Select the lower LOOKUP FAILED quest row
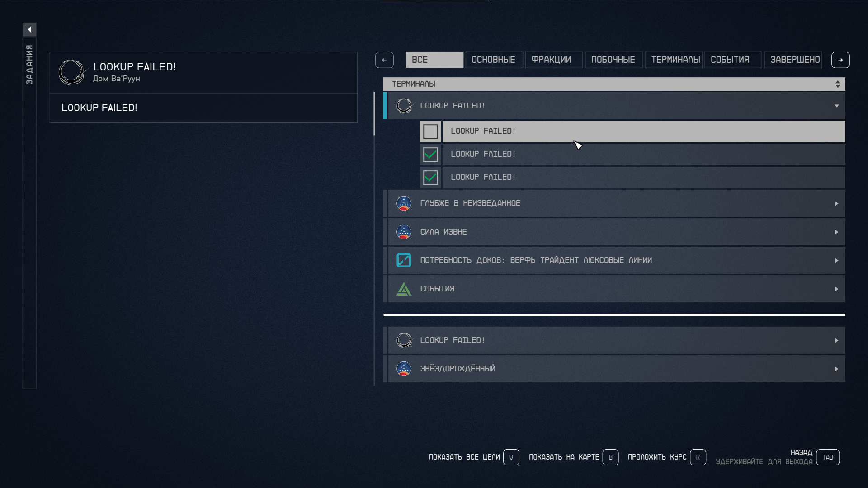Screen dimensions: 868x488 pyautogui.click(x=615, y=340)
